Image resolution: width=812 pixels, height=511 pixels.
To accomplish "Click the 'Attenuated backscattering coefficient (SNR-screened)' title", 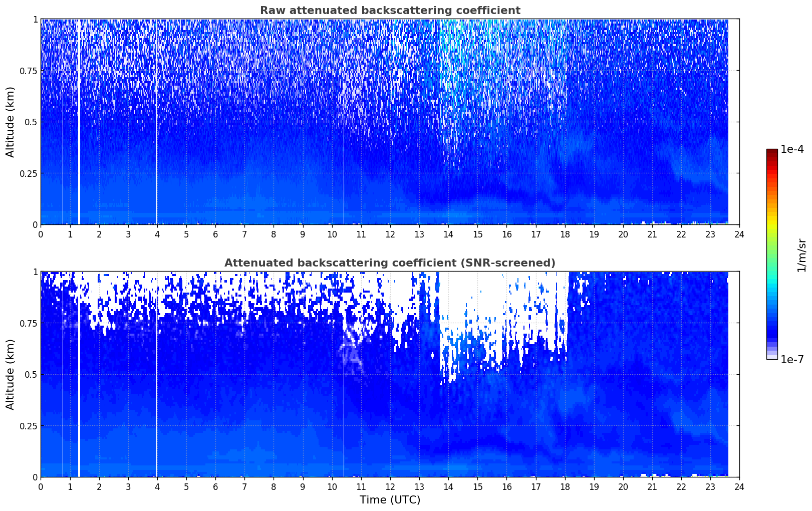I will [x=390, y=263].
